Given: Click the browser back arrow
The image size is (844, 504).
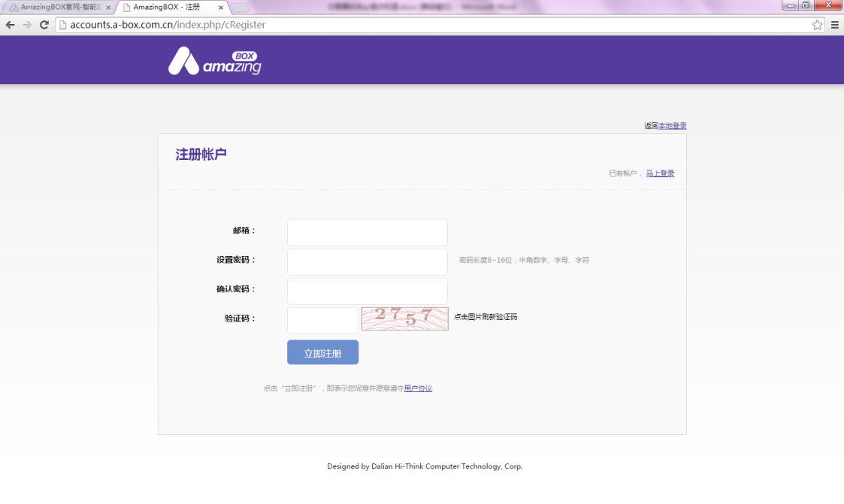Looking at the screenshot, I should coord(11,25).
